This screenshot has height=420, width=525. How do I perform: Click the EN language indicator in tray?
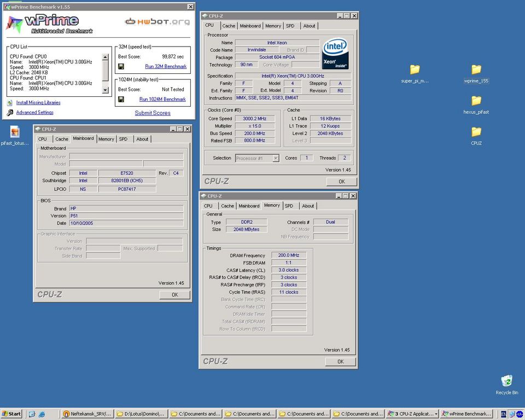point(503,415)
